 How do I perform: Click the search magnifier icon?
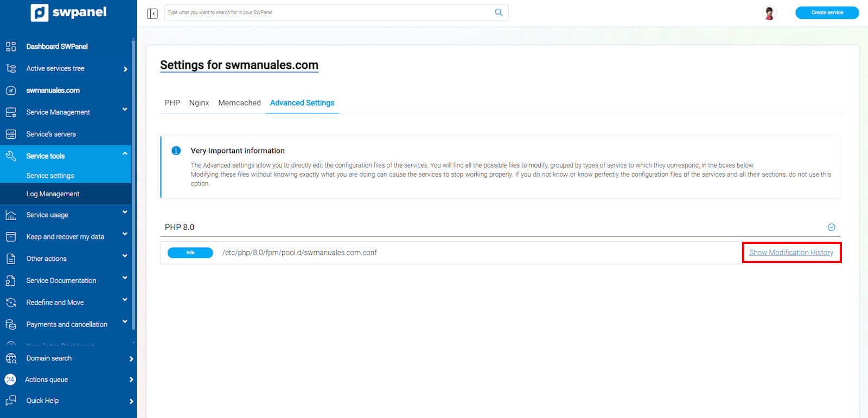pyautogui.click(x=499, y=12)
